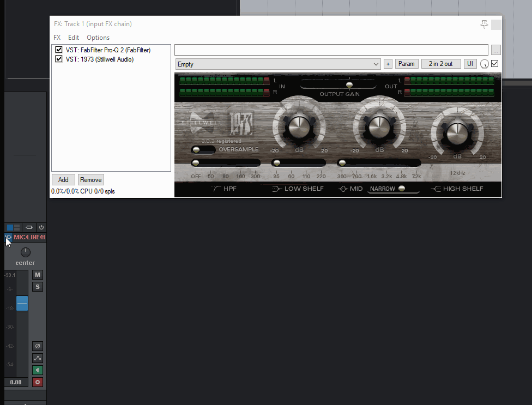Click the HIGH SHELF curve icon
532x405 pixels.
click(x=436, y=189)
